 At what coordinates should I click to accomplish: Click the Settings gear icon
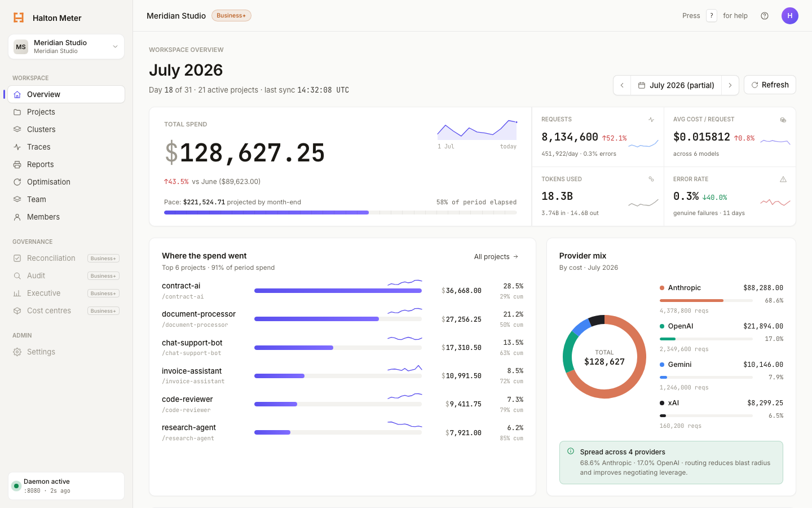tap(17, 352)
